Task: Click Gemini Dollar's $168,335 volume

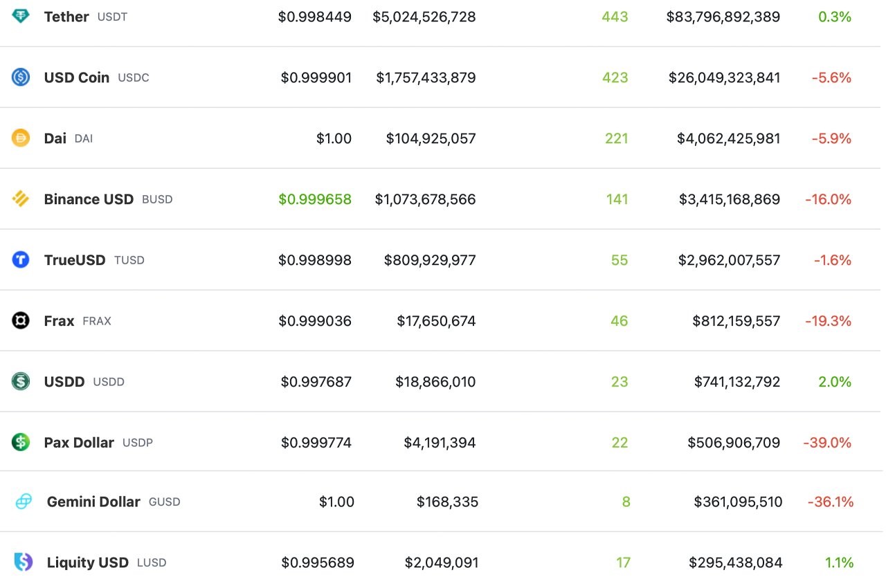Action: coord(447,502)
